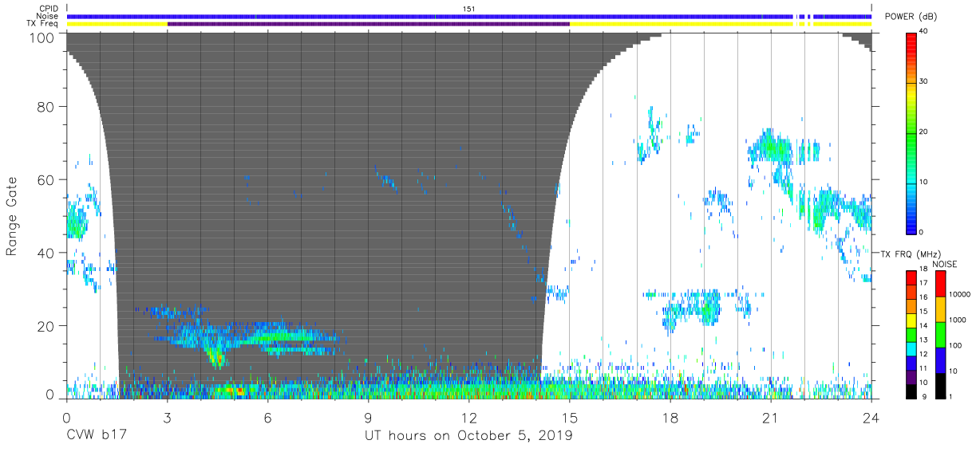This screenshot has width=980, height=452.
Task: Click power colorbar label '40'
Action: [924, 32]
